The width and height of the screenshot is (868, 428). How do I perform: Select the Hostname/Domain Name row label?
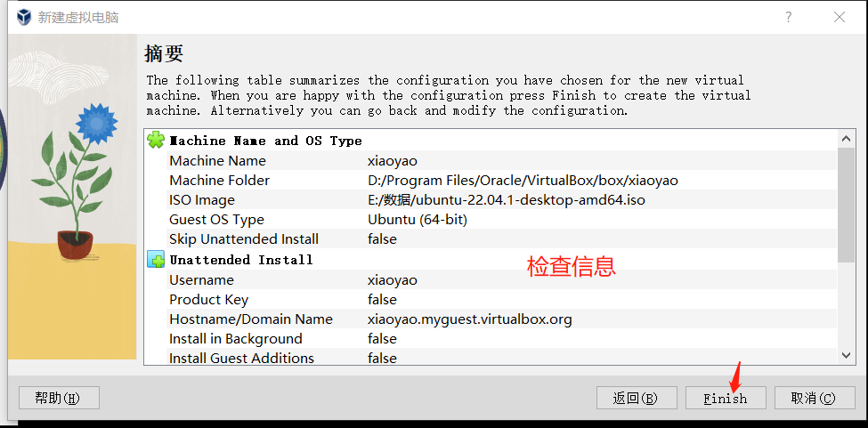[251, 319]
